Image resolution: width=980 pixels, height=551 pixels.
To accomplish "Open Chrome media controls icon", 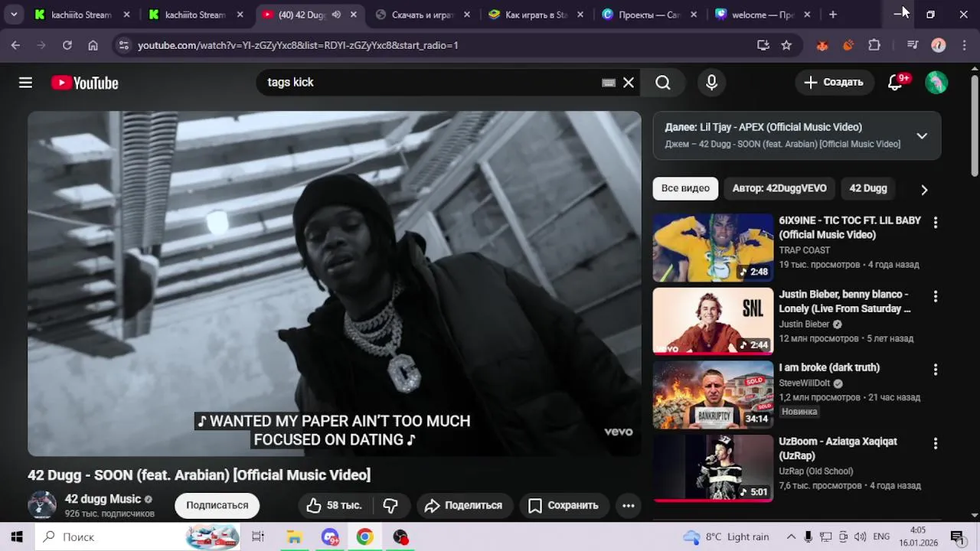I will tap(912, 45).
